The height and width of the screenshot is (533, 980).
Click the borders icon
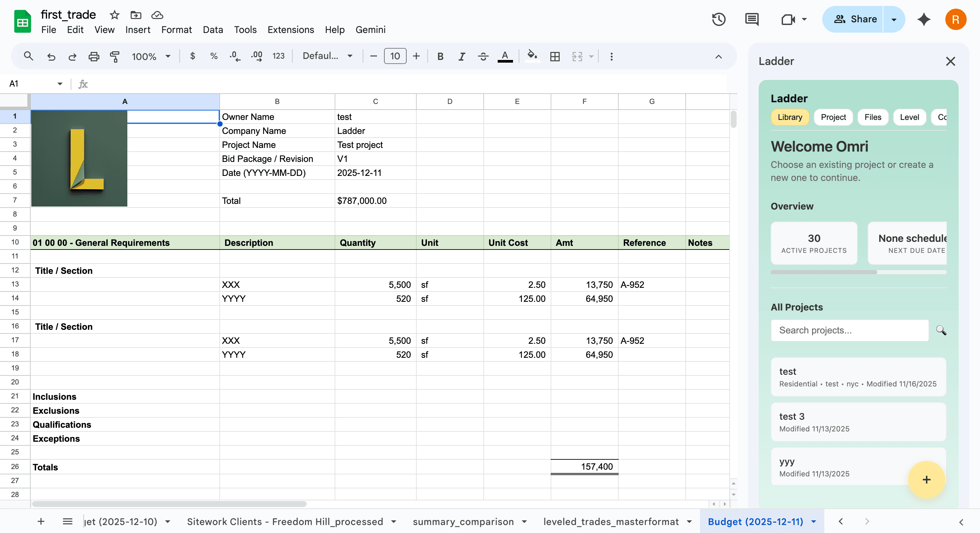tap(555, 57)
